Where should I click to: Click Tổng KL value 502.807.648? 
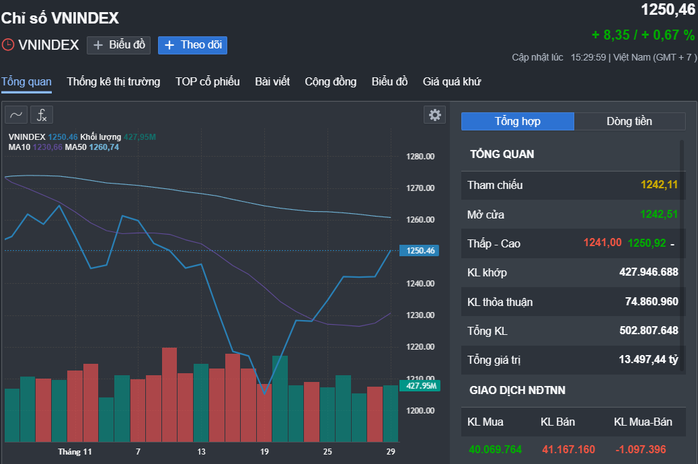pos(649,330)
